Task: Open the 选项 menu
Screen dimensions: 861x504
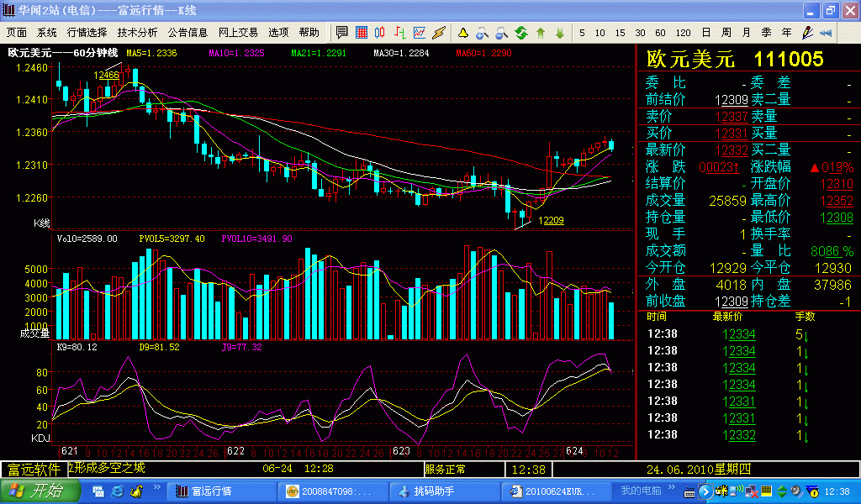Action: tap(278, 33)
